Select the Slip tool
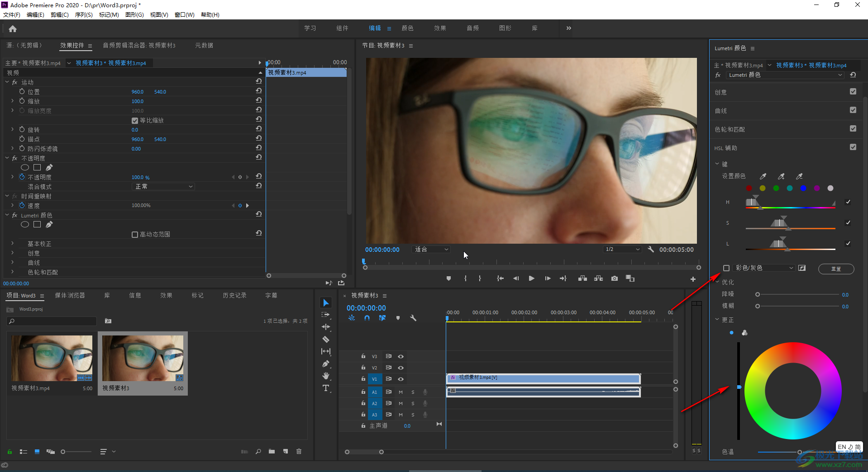The image size is (868, 472). click(x=326, y=351)
